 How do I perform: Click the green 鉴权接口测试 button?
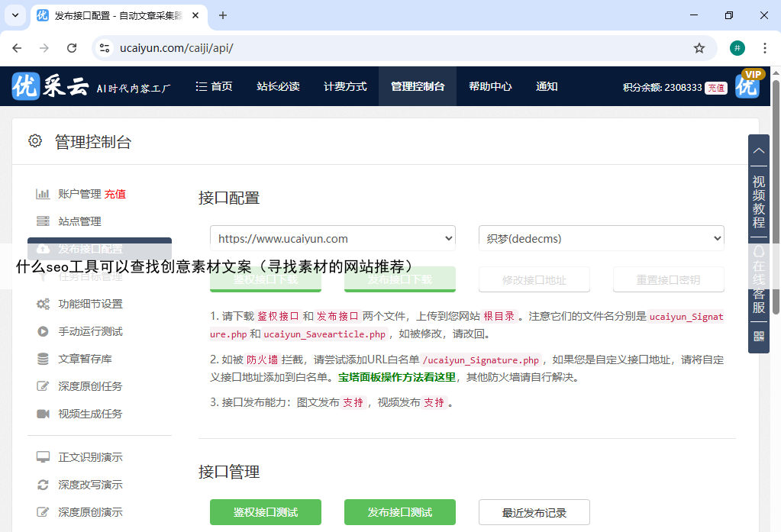pos(266,512)
